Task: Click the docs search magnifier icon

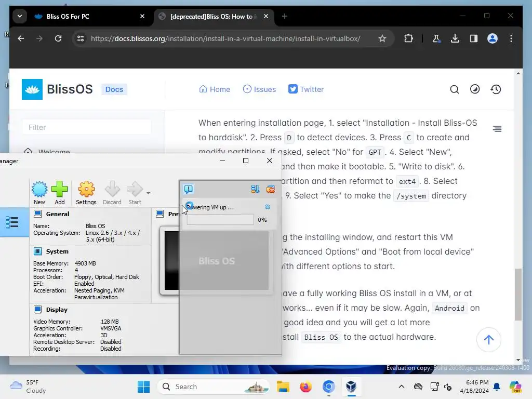Action: [x=454, y=89]
